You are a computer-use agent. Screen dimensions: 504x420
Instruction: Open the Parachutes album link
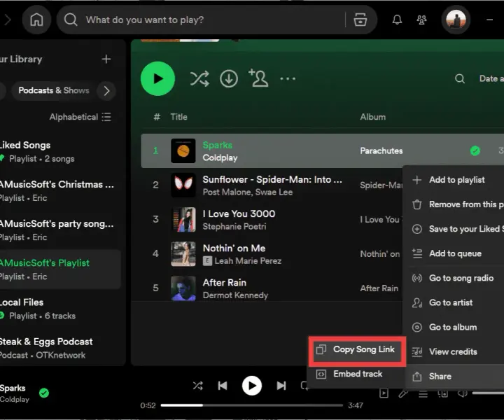coord(381,150)
